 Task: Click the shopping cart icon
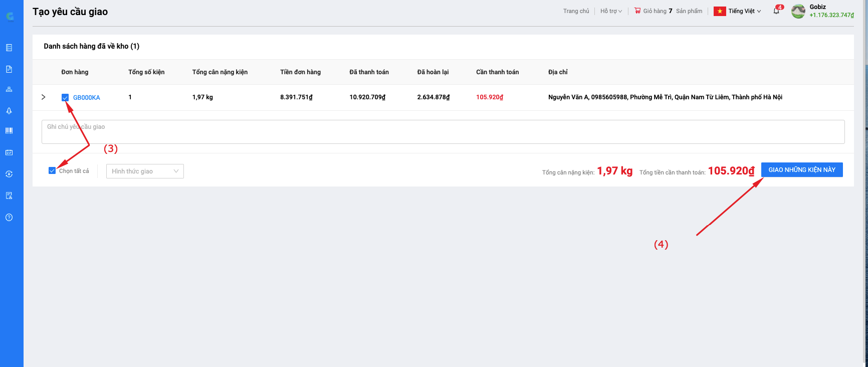(637, 11)
